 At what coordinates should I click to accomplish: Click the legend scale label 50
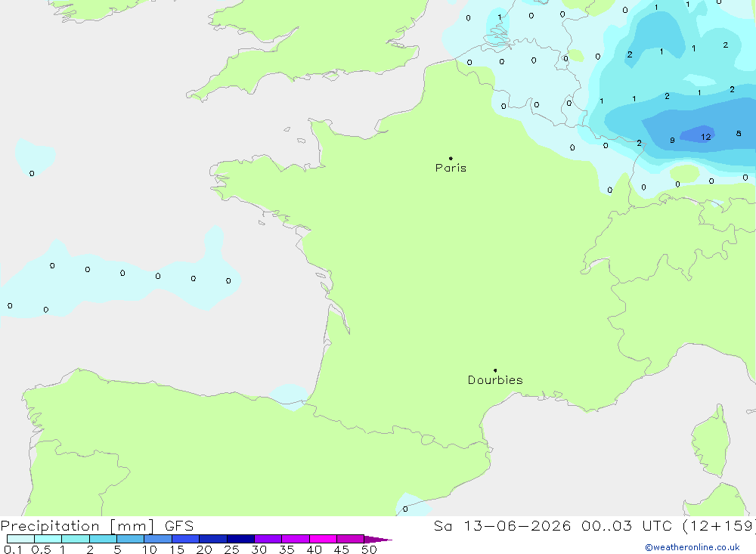pos(369,549)
